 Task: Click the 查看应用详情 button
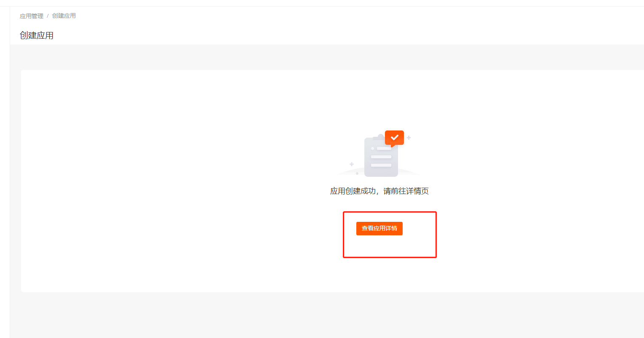(x=379, y=228)
